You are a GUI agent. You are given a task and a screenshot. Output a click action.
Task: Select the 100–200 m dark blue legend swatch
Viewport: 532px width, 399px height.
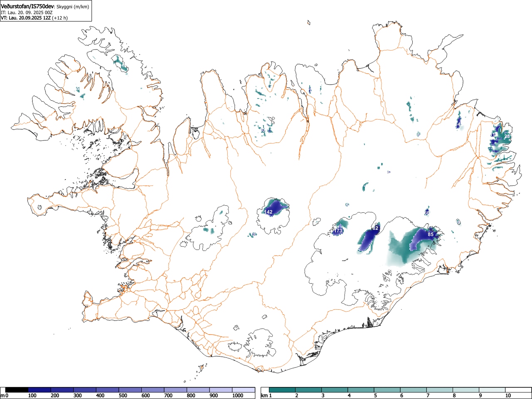click(39, 390)
